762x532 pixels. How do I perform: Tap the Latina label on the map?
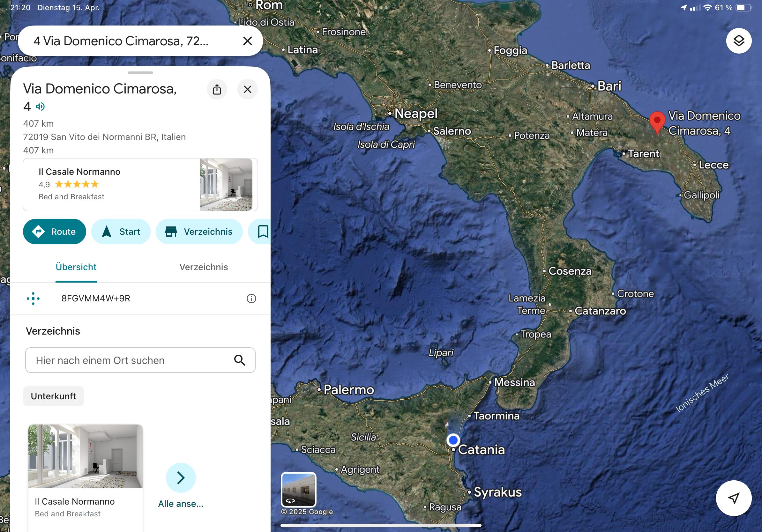click(x=303, y=50)
